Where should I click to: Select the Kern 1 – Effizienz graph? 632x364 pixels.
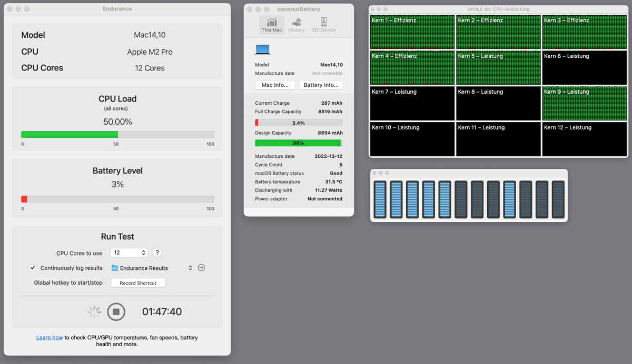point(412,32)
